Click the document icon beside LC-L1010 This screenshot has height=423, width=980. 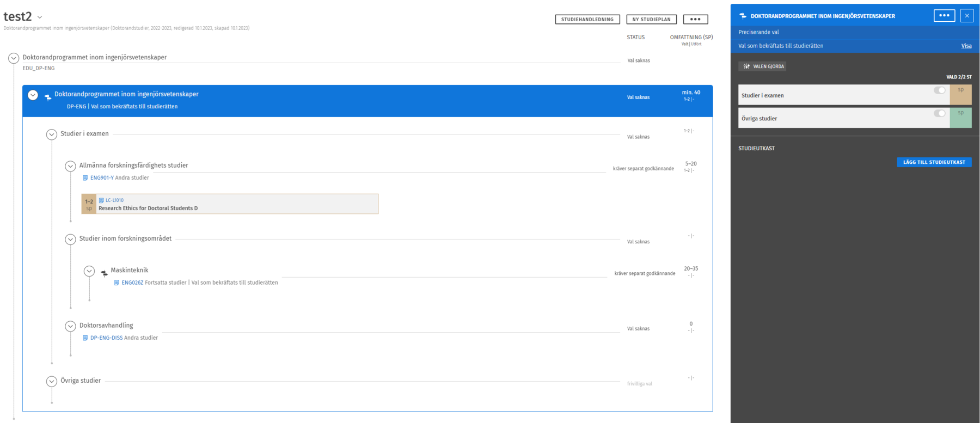tap(101, 200)
